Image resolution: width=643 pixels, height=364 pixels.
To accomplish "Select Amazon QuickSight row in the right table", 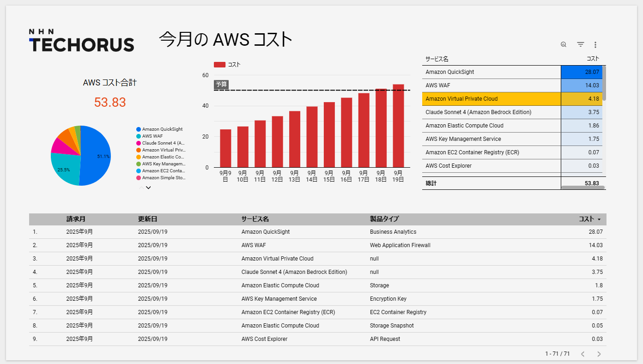I will tap(512, 72).
